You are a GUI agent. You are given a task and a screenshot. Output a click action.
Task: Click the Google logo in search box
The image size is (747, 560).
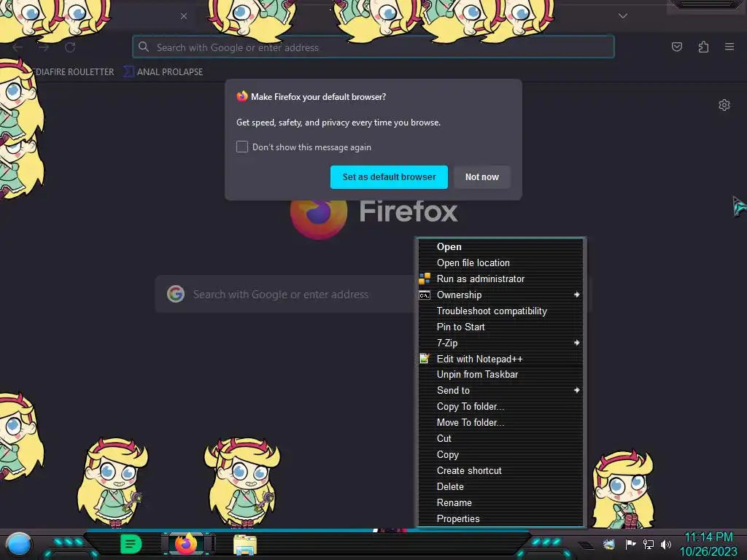(x=176, y=295)
